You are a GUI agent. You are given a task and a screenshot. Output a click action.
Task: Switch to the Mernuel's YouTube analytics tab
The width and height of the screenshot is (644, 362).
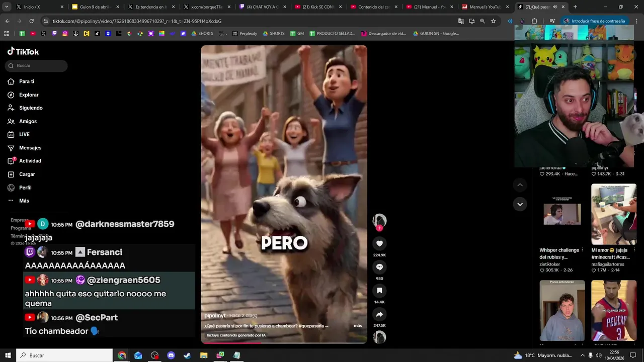pos(485,7)
